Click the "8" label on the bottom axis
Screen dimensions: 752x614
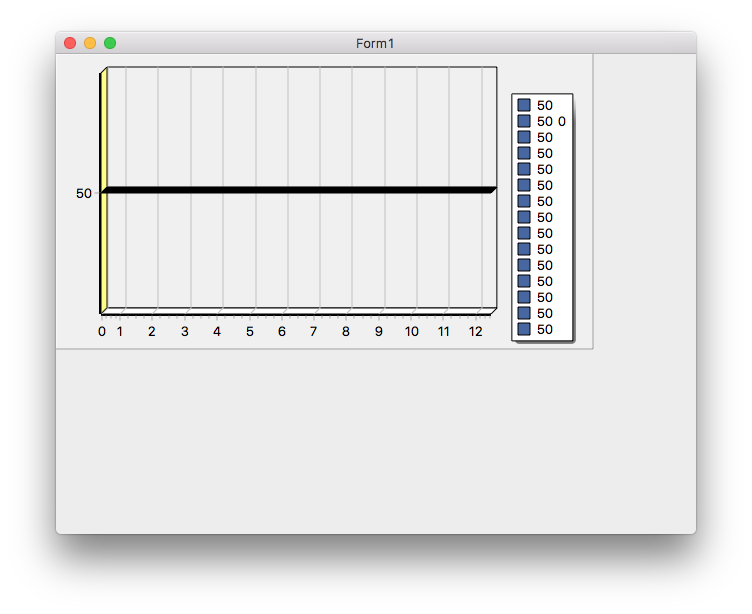click(346, 331)
